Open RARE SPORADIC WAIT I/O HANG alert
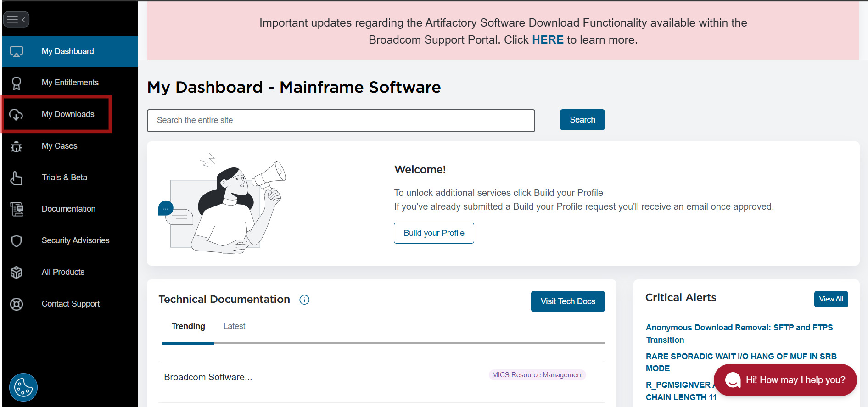This screenshot has height=407, width=868. coord(741,362)
